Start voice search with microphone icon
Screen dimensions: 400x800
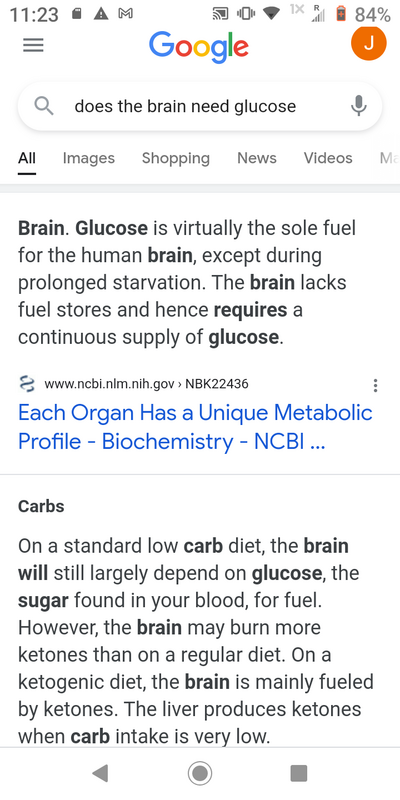point(359,106)
